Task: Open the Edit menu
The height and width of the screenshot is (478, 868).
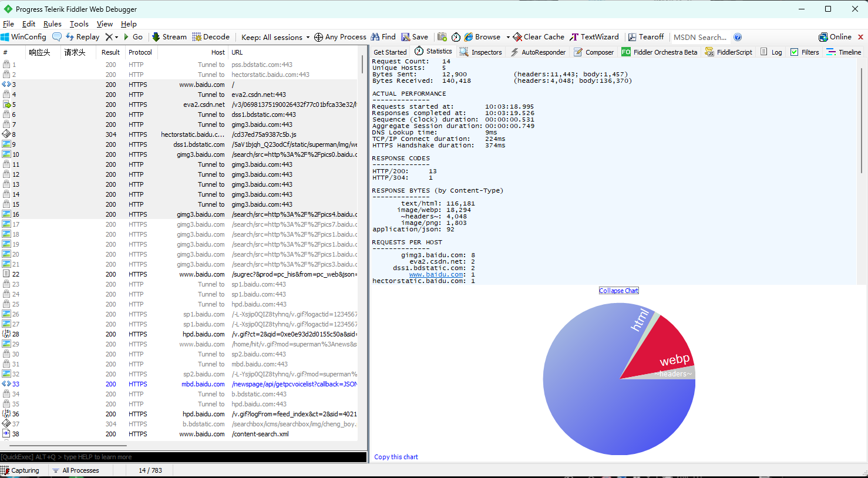Action: tap(29, 24)
